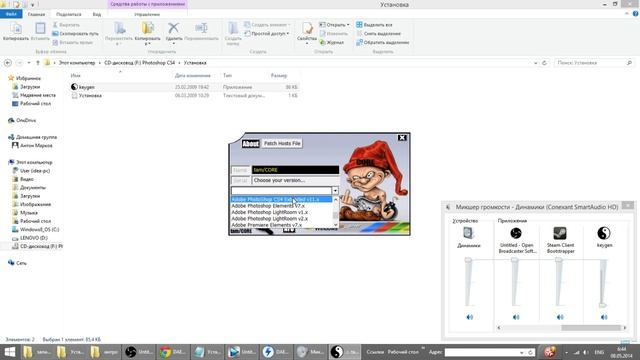Click Изменить (Edit) in the ribbon

point(333,33)
